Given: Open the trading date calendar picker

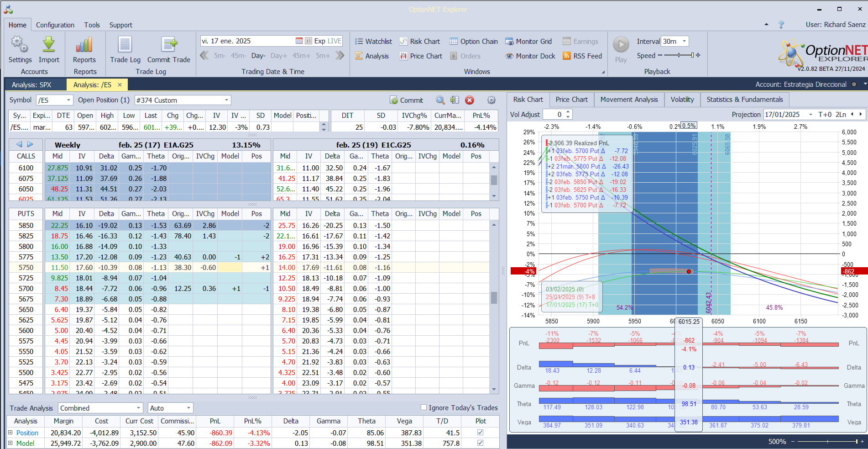Looking at the screenshot, I should (x=299, y=41).
